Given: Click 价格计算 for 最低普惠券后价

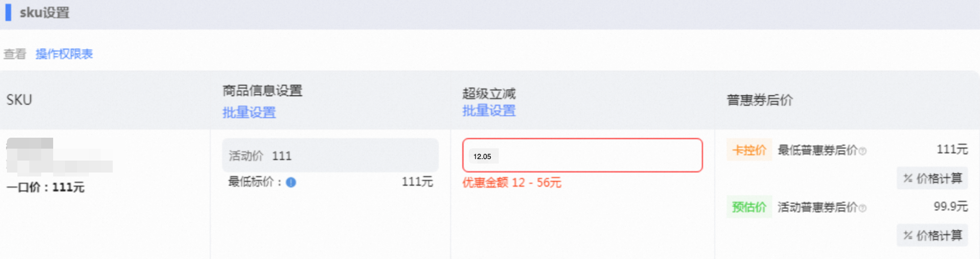Looking at the screenshot, I should pyautogui.click(x=932, y=178).
